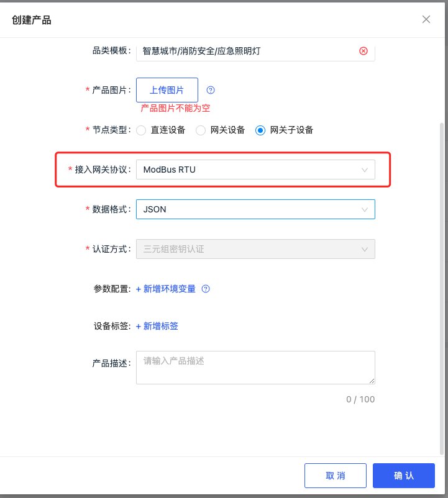Screen dimensions: 448x498
Task: Click chevron arrow of 接入网关协议 dropdown
Action: click(x=365, y=170)
